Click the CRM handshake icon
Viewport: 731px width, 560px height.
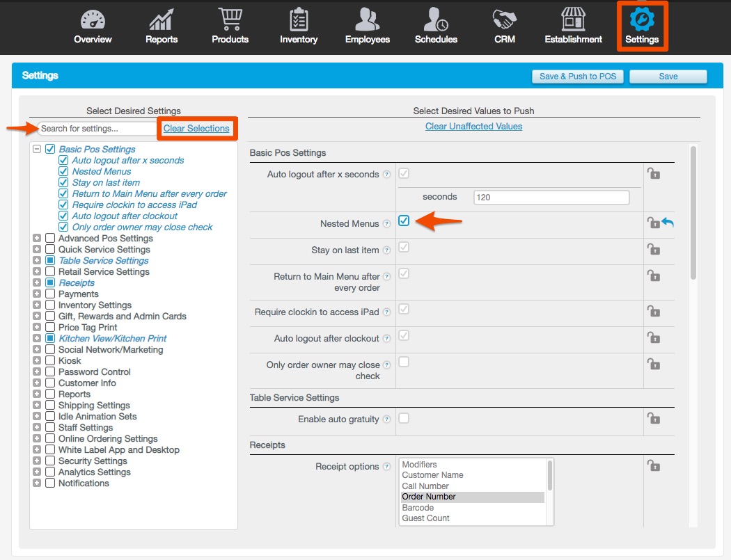coord(504,18)
